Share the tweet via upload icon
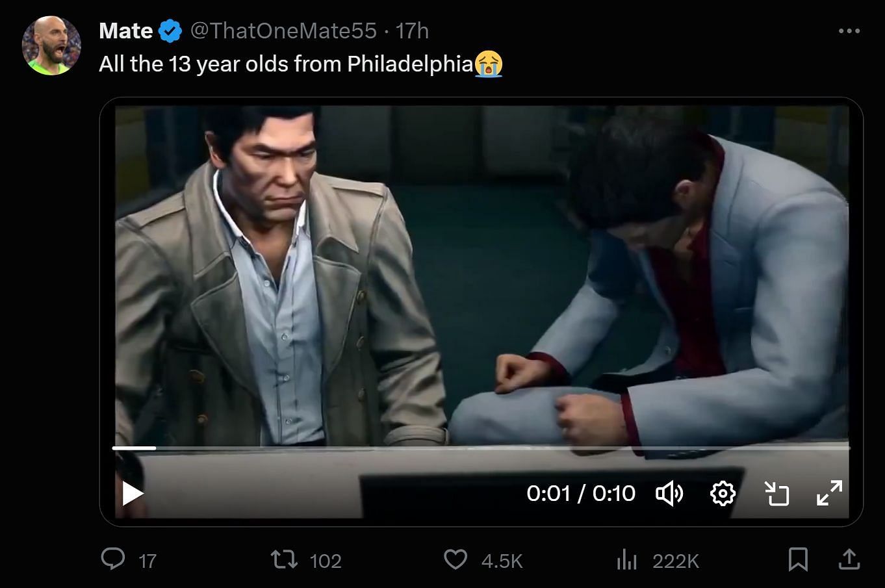 pyautogui.click(x=849, y=559)
